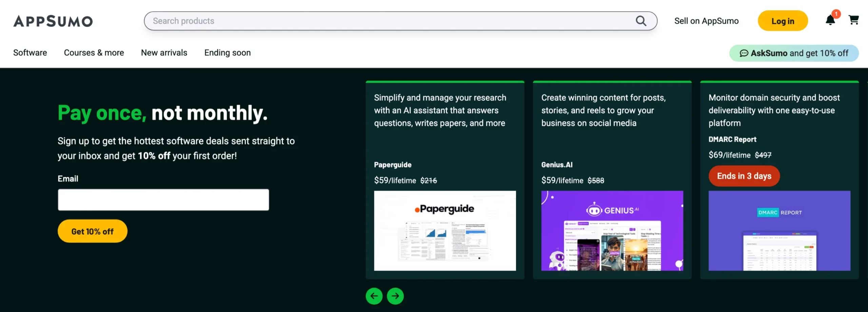The width and height of the screenshot is (868, 312).
Task: Click the Ends in 3 days badge
Action: 744,176
